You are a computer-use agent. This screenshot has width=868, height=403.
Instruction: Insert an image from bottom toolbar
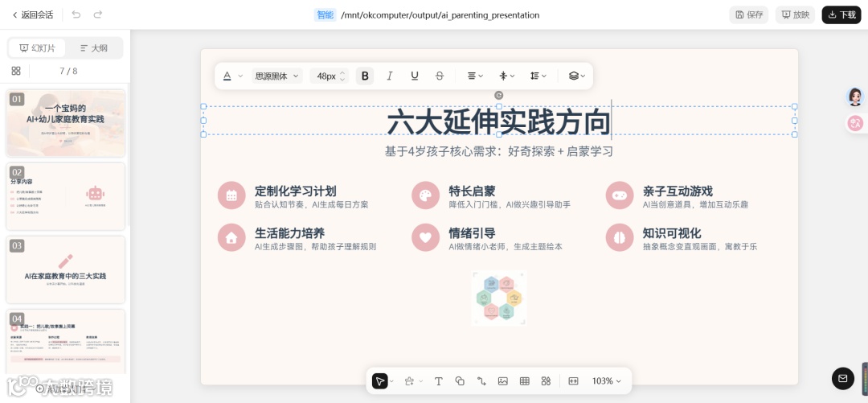[502, 380]
